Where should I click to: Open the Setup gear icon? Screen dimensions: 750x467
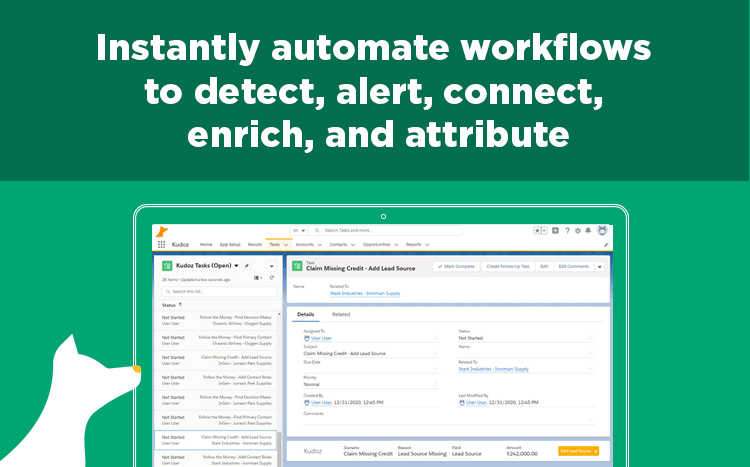coord(578,231)
